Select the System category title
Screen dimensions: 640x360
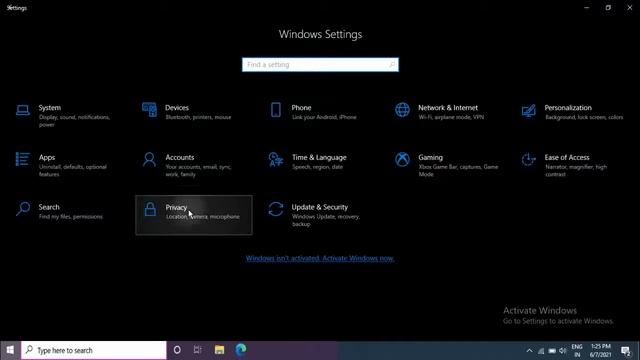[x=50, y=108]
